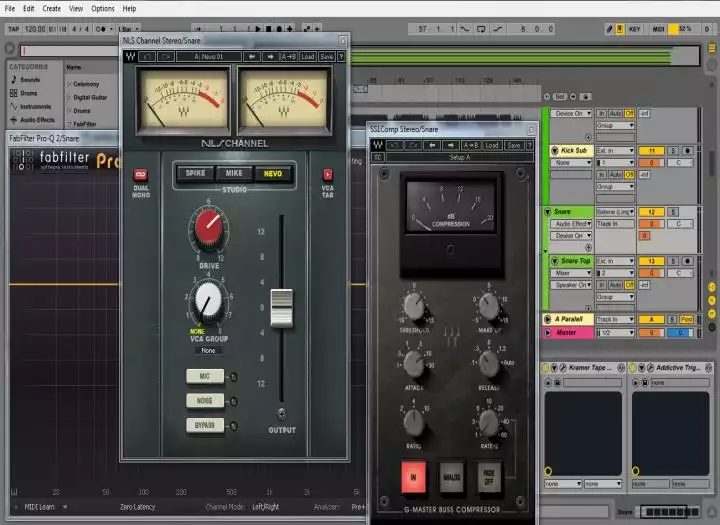Toggle the Dual Mono link button
The width and height of the screenshot is (720, 525).
click(x=141, y=175)
